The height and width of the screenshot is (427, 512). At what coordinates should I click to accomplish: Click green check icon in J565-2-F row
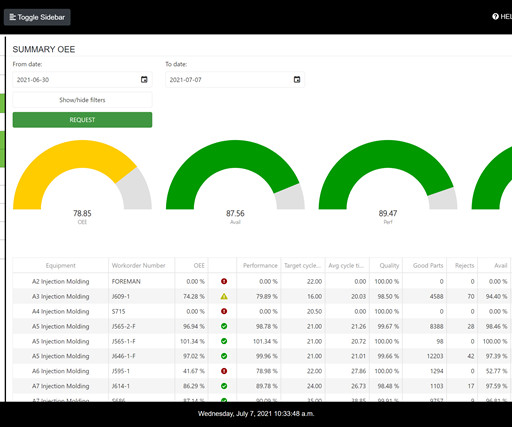[x=224, y=326]
